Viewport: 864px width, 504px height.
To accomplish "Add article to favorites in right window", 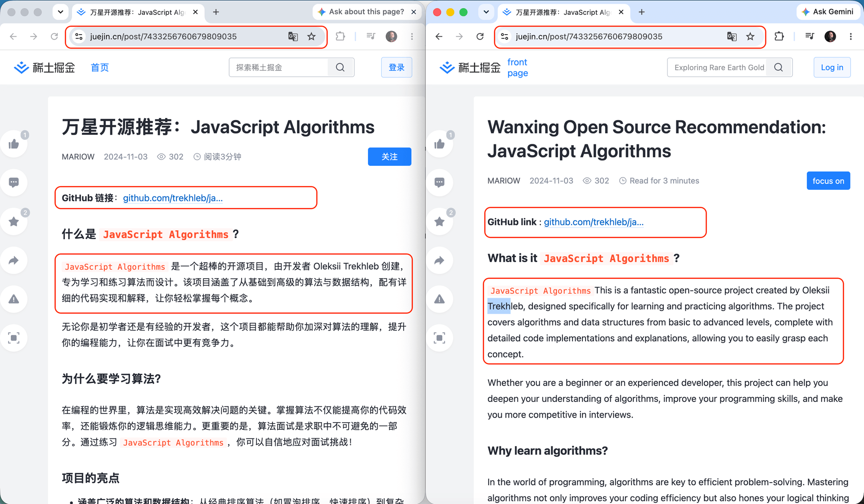I will tap(440, 221).
